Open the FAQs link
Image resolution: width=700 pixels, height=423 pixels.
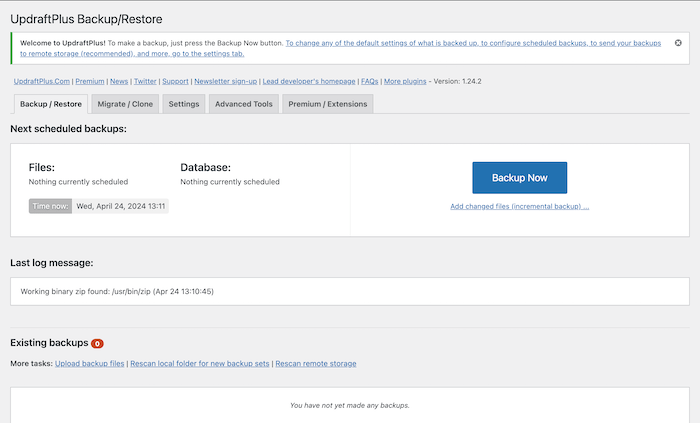(370, 81)
